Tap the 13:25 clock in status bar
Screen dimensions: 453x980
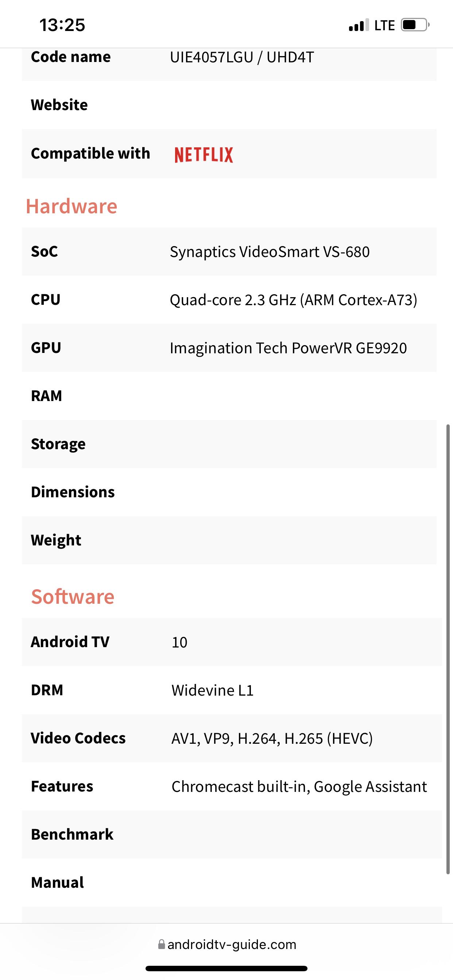tap(62, 25)
